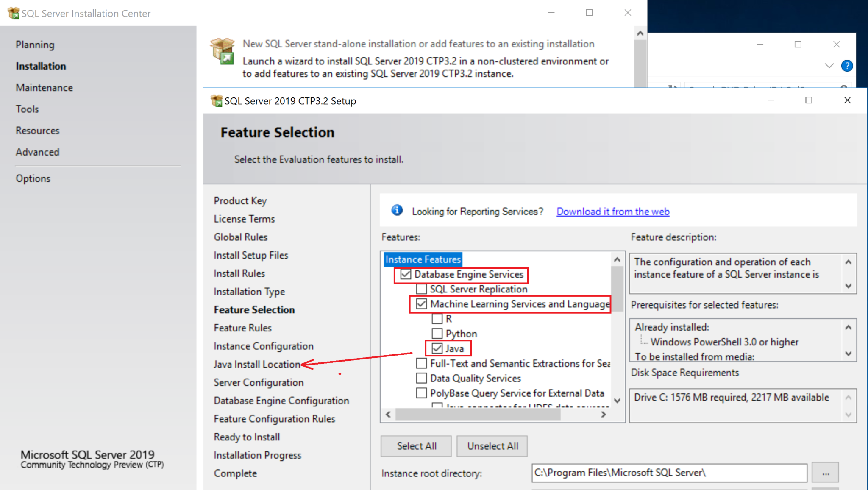This screenshot has height=490, width=868.
Task: Uncheck the Java feature checkbox
Action: pos(437,348)
